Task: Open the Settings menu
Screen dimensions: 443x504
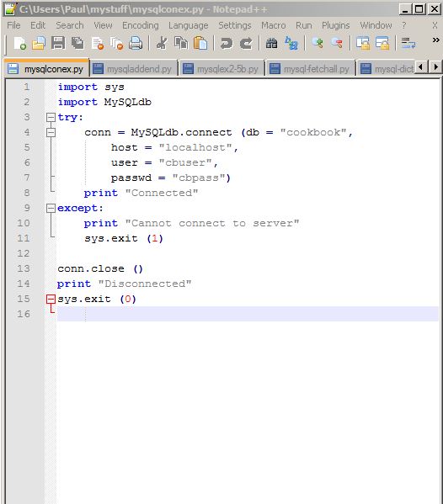Action: pyautogui.click(x=234, y=25)
